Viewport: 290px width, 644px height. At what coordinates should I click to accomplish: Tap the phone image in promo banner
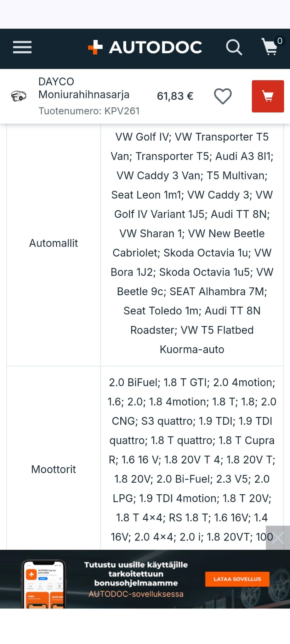[x=44, y=584]
